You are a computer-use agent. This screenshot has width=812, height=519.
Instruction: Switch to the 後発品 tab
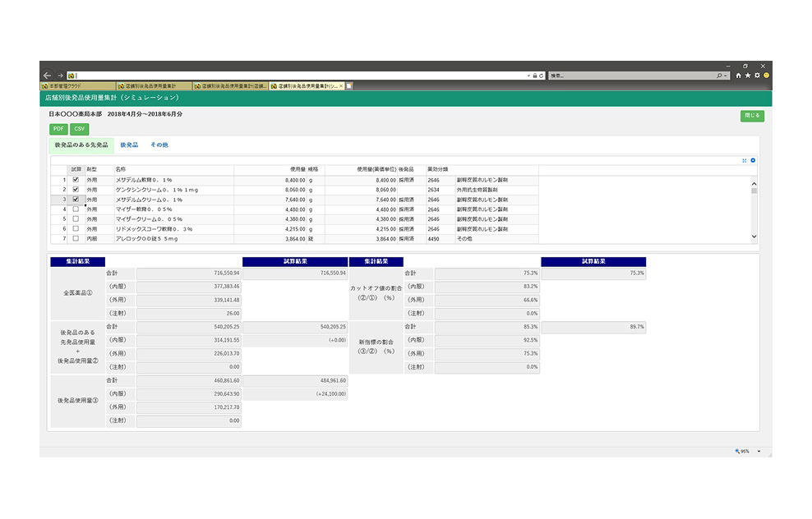129,145
